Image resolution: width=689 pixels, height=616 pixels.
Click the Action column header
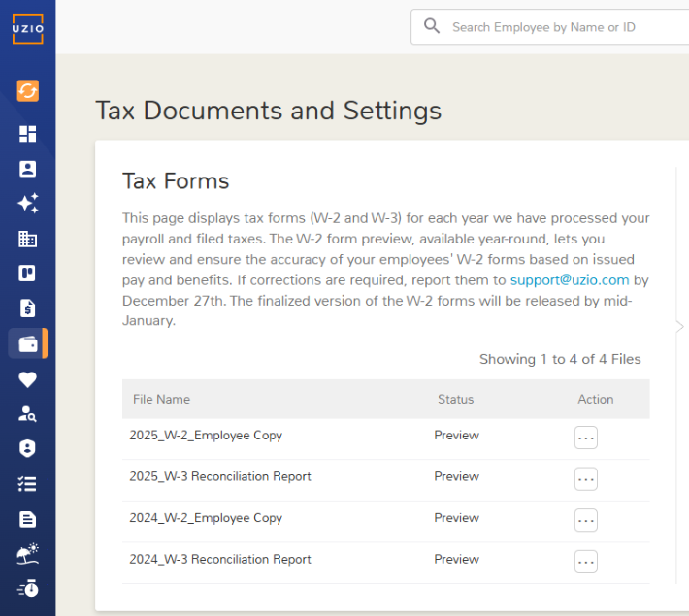tap(596, 399)
